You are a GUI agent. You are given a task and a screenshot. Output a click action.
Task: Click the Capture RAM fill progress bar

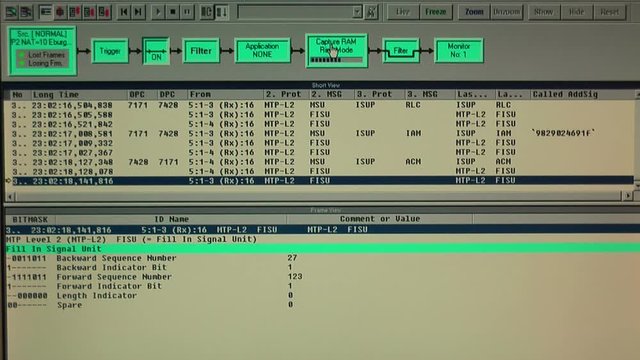tap(336, 60)
